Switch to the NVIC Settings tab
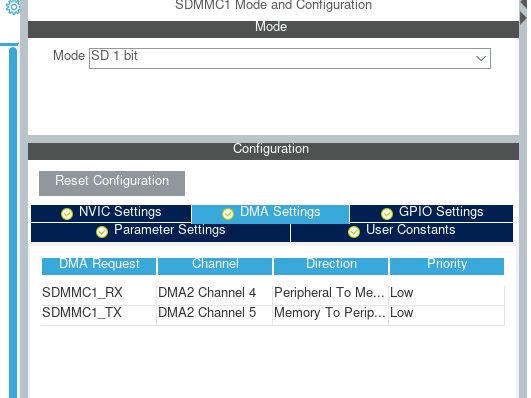531x398 pixels. pos(111,213)
